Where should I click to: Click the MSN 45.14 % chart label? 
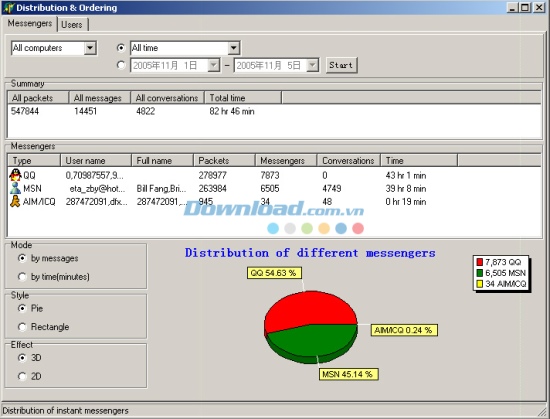pos(348,374)
